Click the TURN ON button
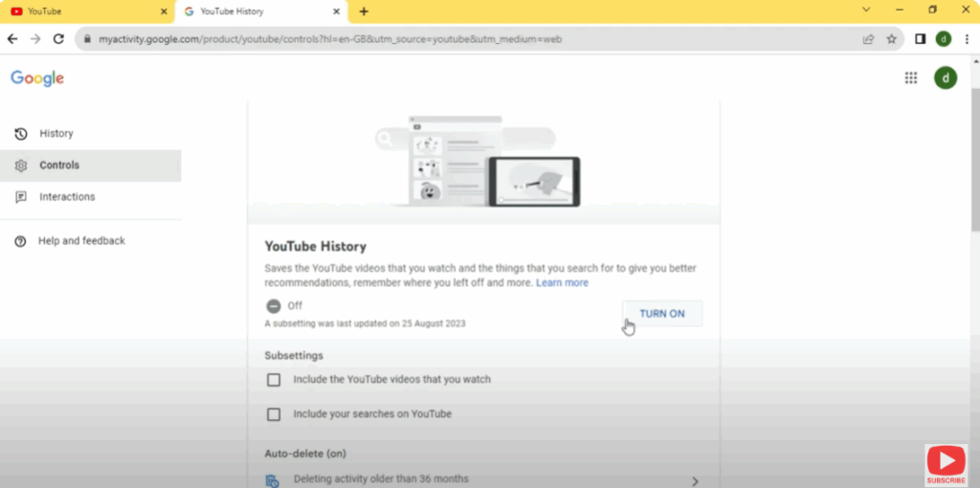Image resolution: width=980 pixels, height=488 pixels. [662, 314]
